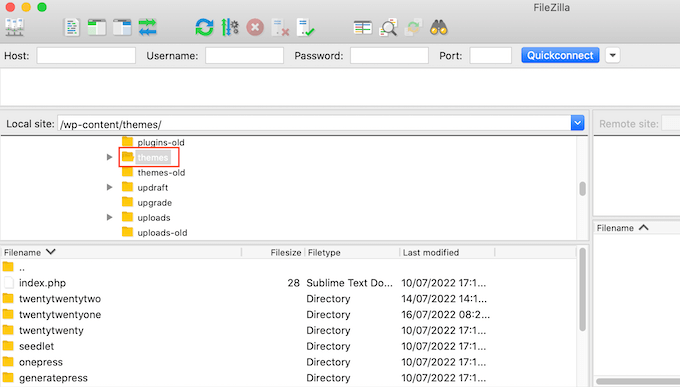
Task: Toggle message log display icon
Action: [x=72, y=28]
